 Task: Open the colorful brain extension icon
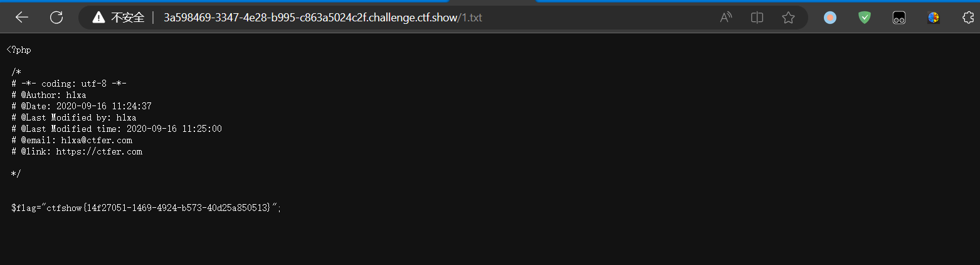point(934,18)
